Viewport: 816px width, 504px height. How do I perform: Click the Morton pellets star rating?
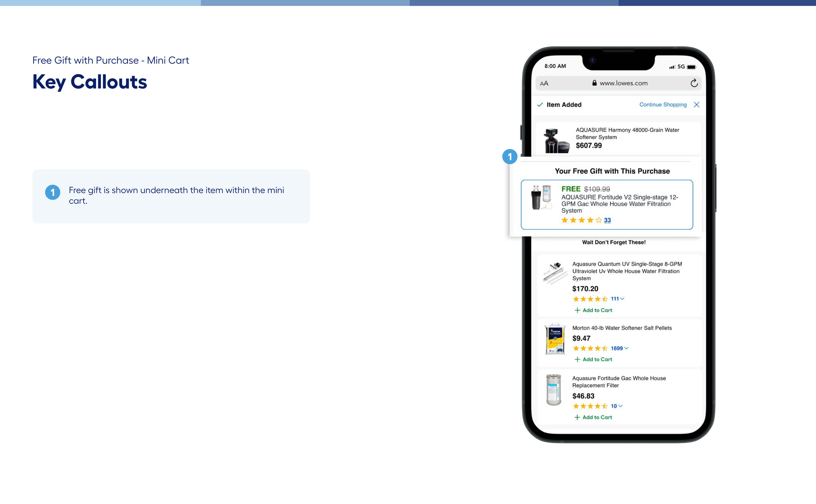coord(590,348)
